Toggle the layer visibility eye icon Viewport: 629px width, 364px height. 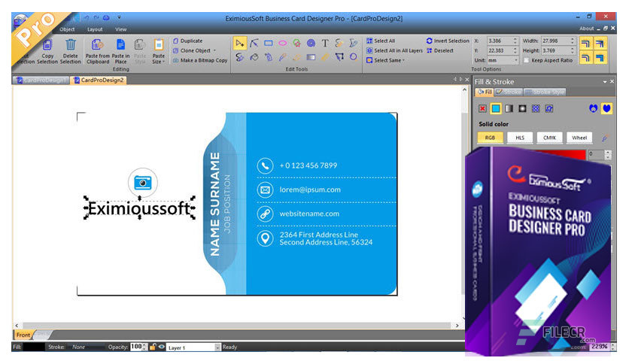click(161, 347)
